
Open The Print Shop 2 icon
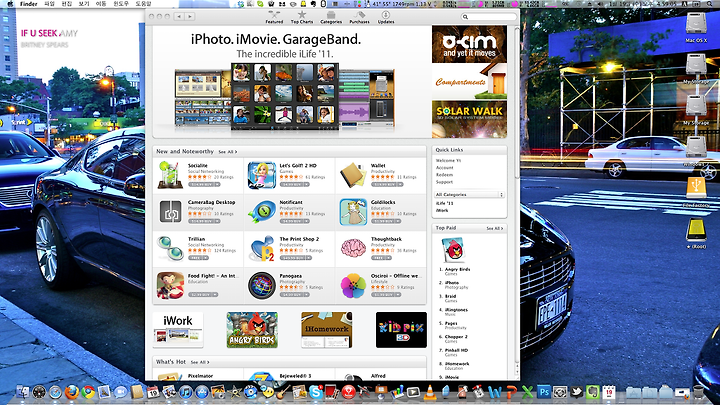coord(262,248)
